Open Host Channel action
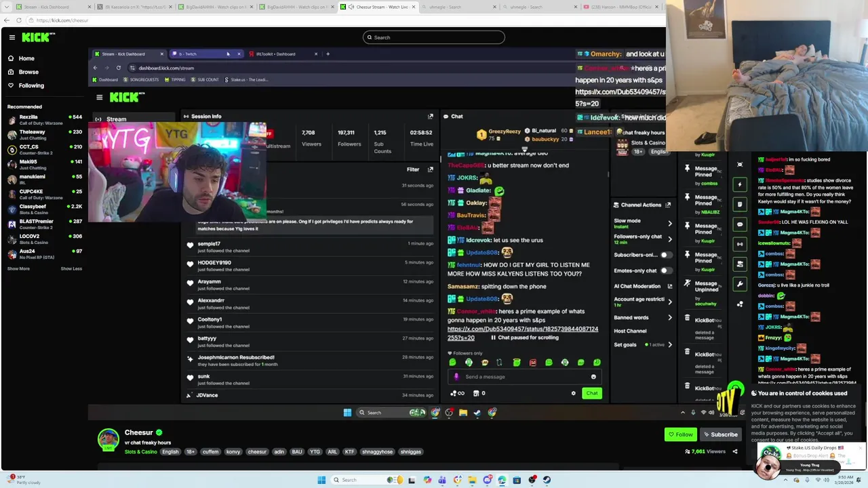868x488 pixels. (x=630, y=331)
